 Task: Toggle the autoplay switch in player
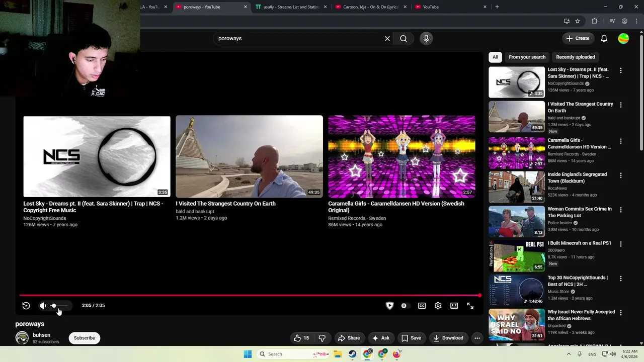404,306
